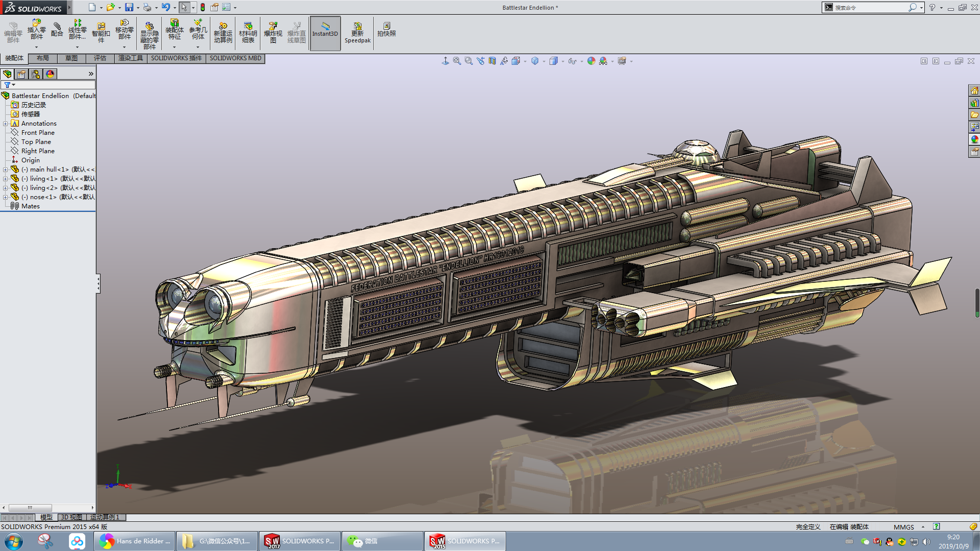Expand the feature tree panel chevron
The width and height of the screenshot is (980, 551).
click(91, 74)
